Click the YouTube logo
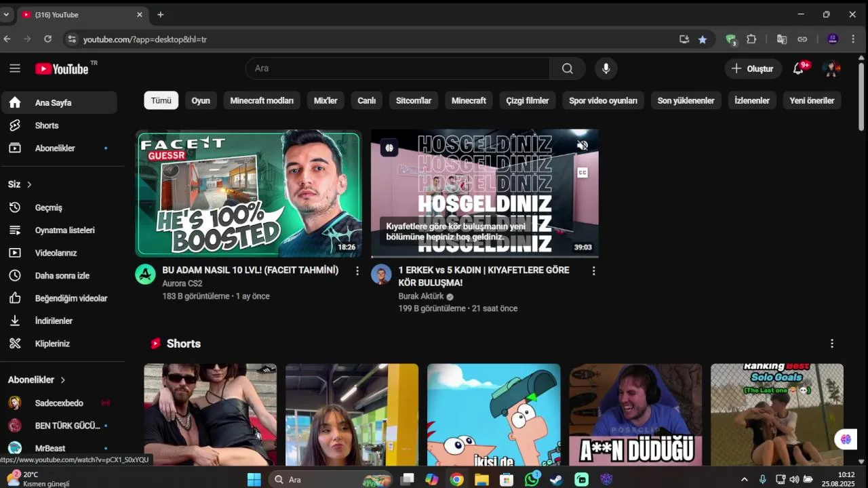This screenshot has width=868, height=488. pos(62,68)
